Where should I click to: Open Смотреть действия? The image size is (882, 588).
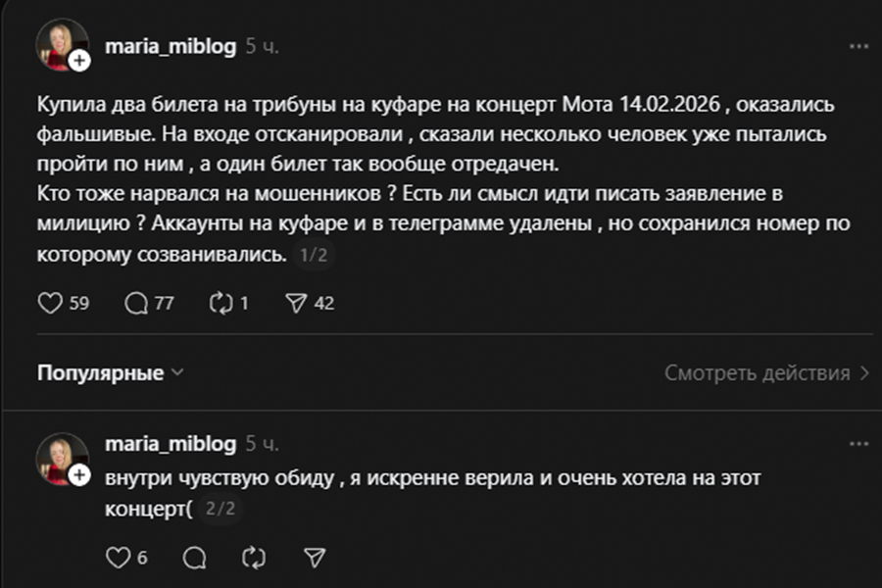(x=759, y=373)
